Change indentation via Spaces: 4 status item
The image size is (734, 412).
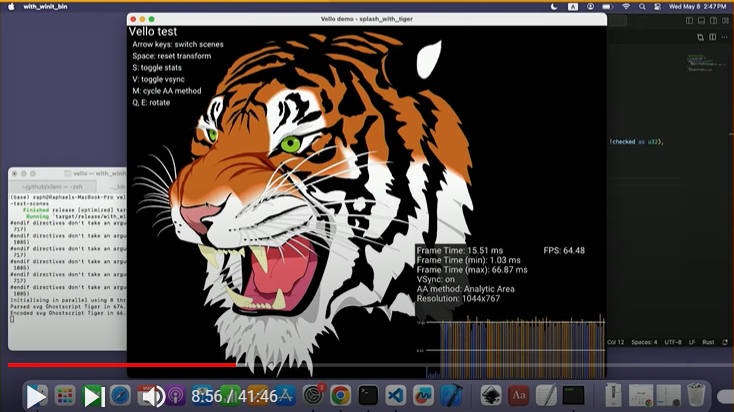click(644, 342)
